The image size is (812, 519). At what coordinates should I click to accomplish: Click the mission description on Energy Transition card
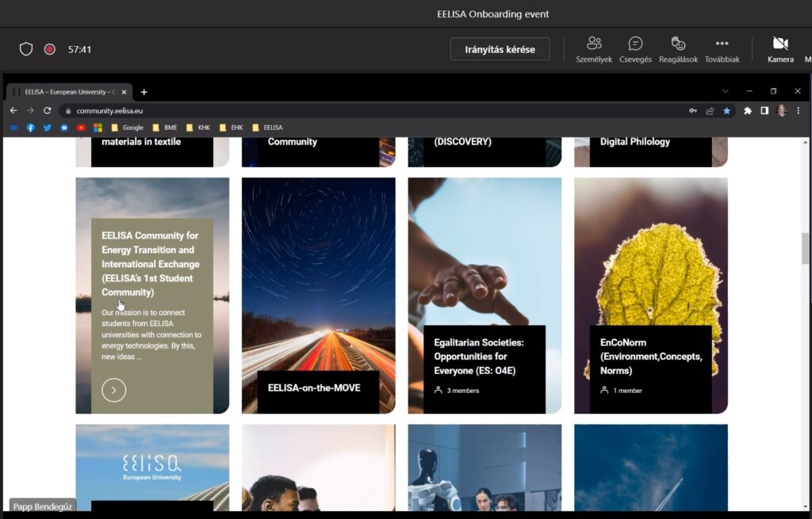pos(151,334)
